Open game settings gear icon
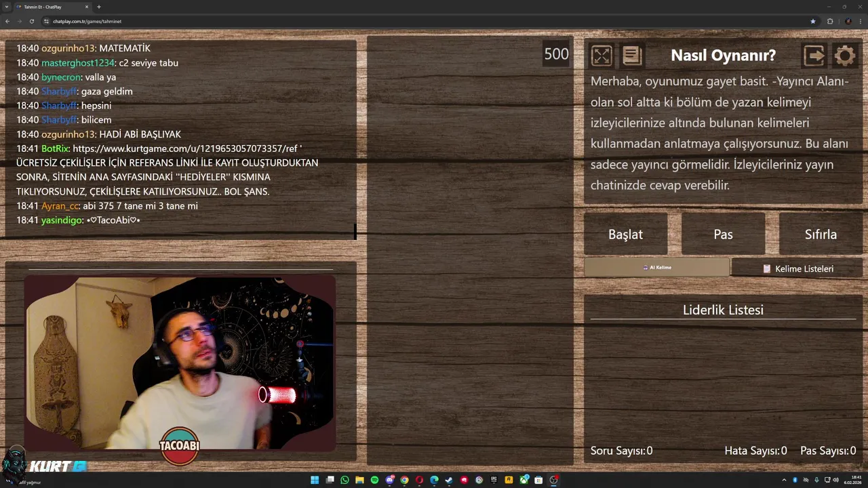The width and height of the screenshot is (868, 488). (845, 56)
